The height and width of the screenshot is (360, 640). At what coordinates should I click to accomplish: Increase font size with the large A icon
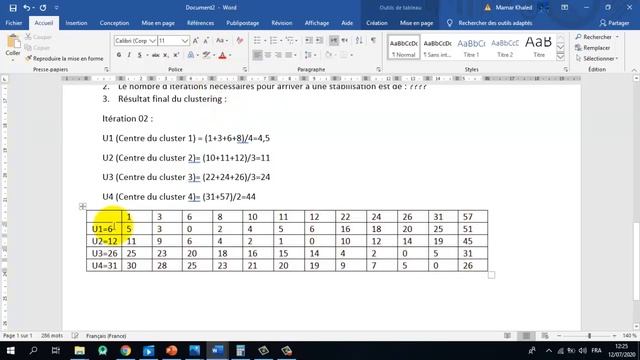tap(196, 40)
